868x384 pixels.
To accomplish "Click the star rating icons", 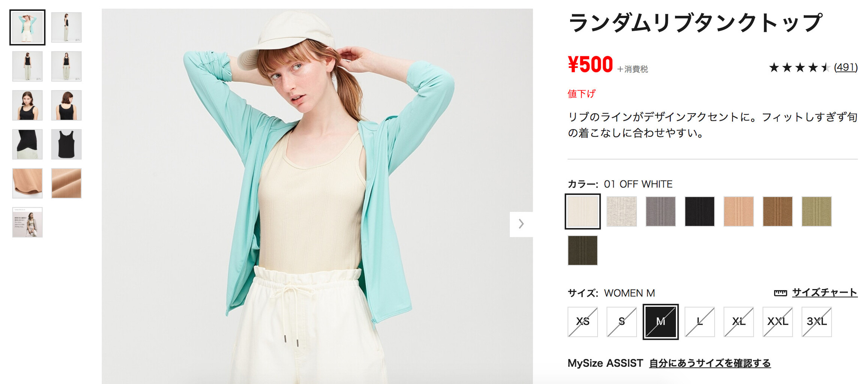I will [799, 67].
